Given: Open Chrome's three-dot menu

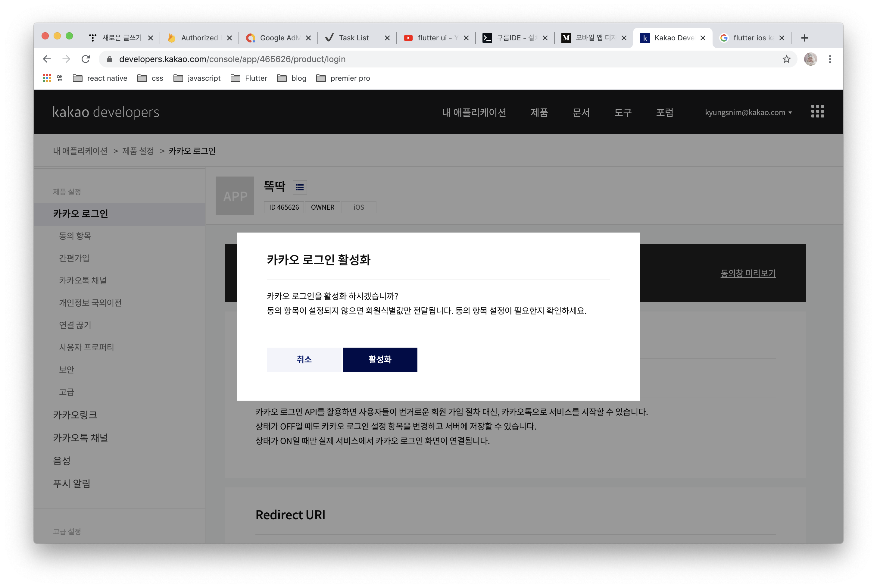Looking at the screenshot, I should (x=829, y=59).
